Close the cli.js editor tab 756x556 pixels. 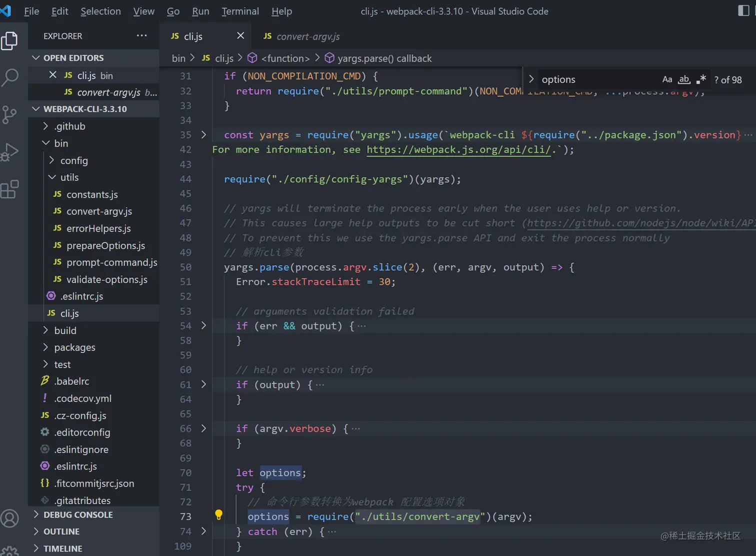tap(240, 35)
